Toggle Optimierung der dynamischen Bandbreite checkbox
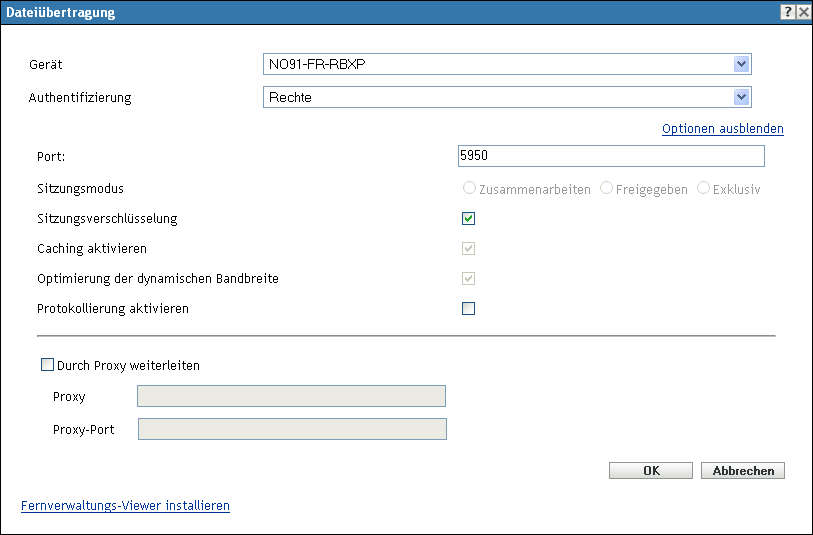813x535 pixels. (x=468, y=278)
